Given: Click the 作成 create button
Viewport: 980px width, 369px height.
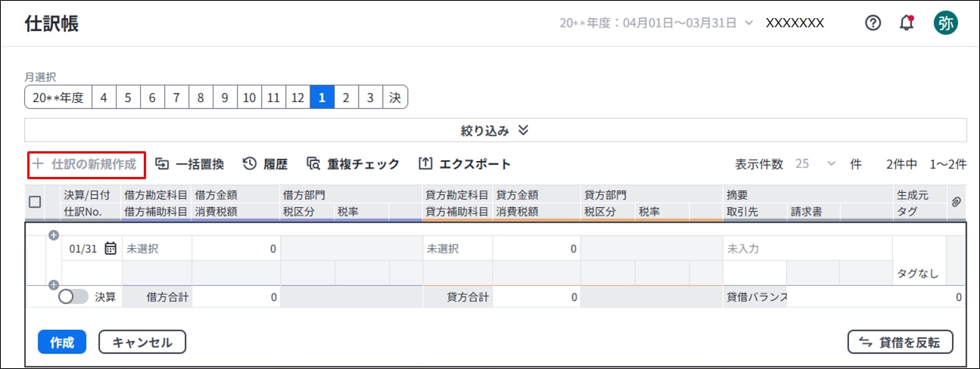Looking at the screenshot, I should coord(62,343).
